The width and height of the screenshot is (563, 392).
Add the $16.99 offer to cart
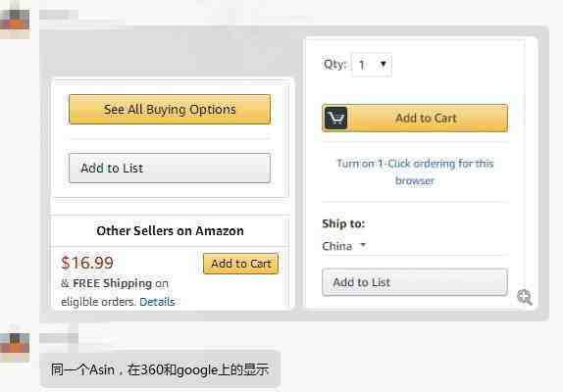pyautogui.click(x=240, y=264)
